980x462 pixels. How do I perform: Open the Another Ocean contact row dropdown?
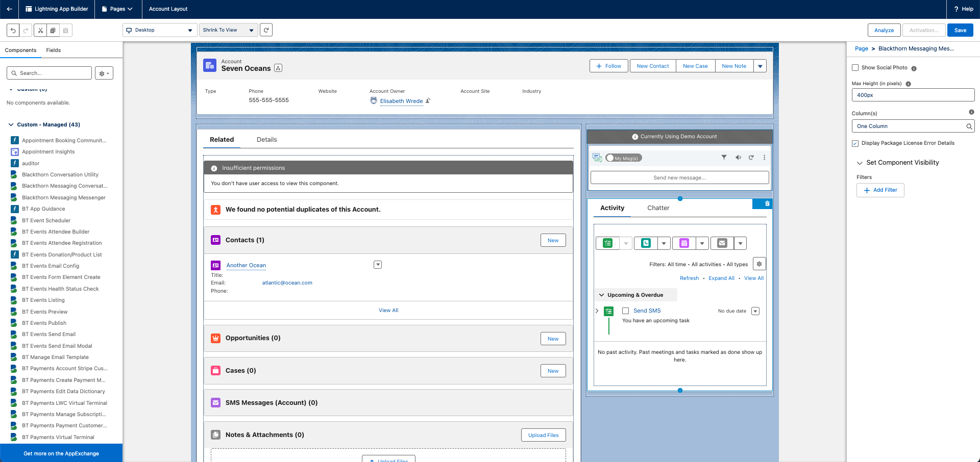pyautogui.click(x=378, y=265)
